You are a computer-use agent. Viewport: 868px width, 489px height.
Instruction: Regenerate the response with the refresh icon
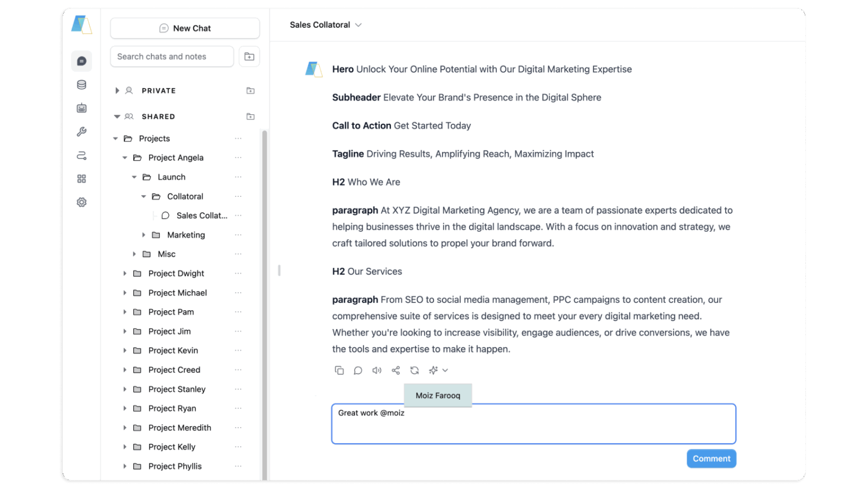(x=415, y=370)
